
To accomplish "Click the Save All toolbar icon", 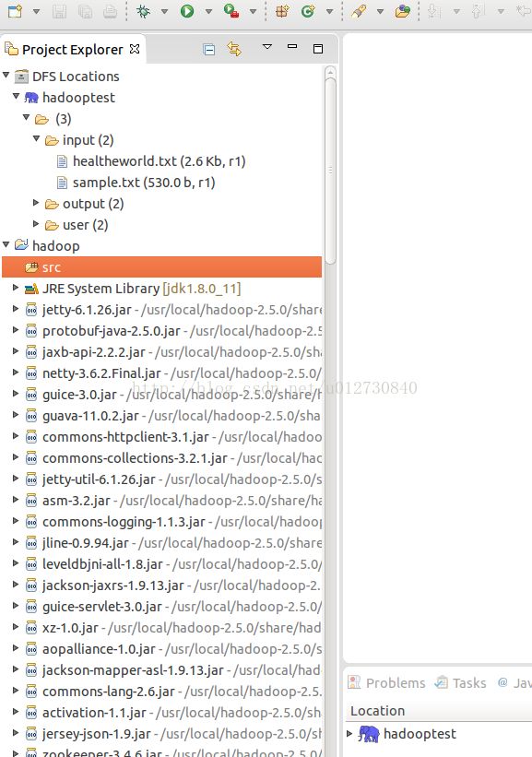I will [x=85, y=11].
